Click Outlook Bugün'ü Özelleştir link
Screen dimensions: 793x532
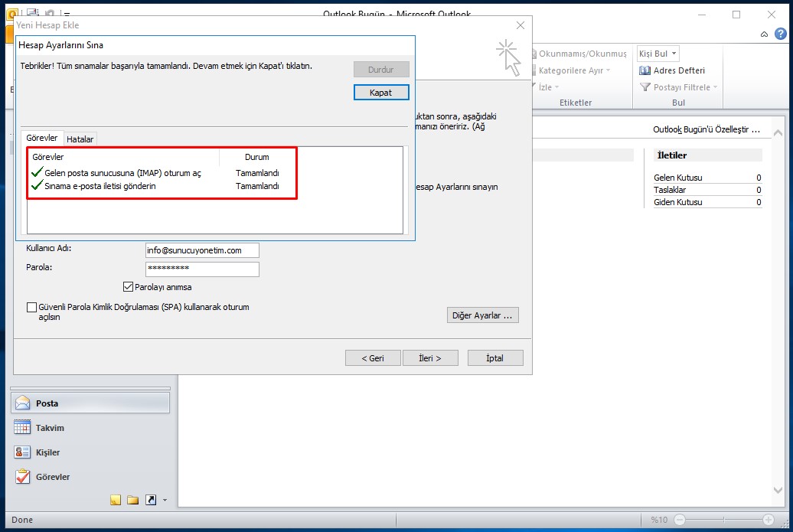pos(706,129)
